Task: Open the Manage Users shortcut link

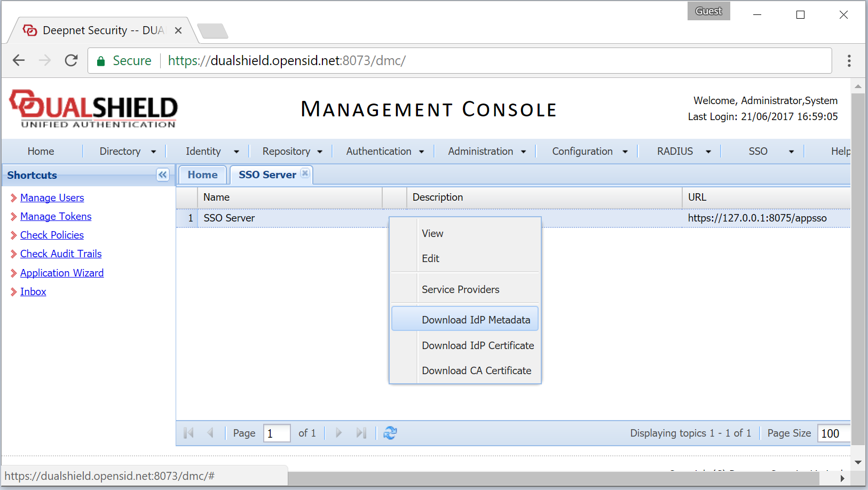Action: 52,198
